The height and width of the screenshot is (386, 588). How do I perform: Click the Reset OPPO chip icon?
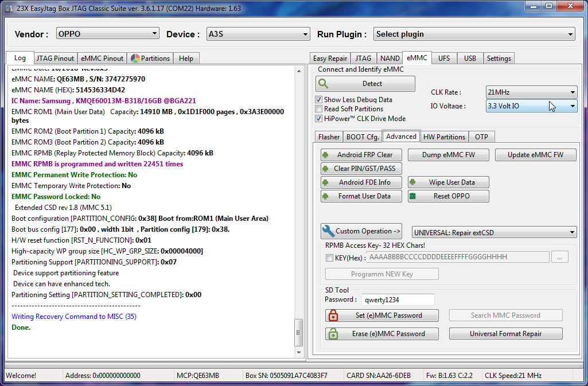pos(412,196)
